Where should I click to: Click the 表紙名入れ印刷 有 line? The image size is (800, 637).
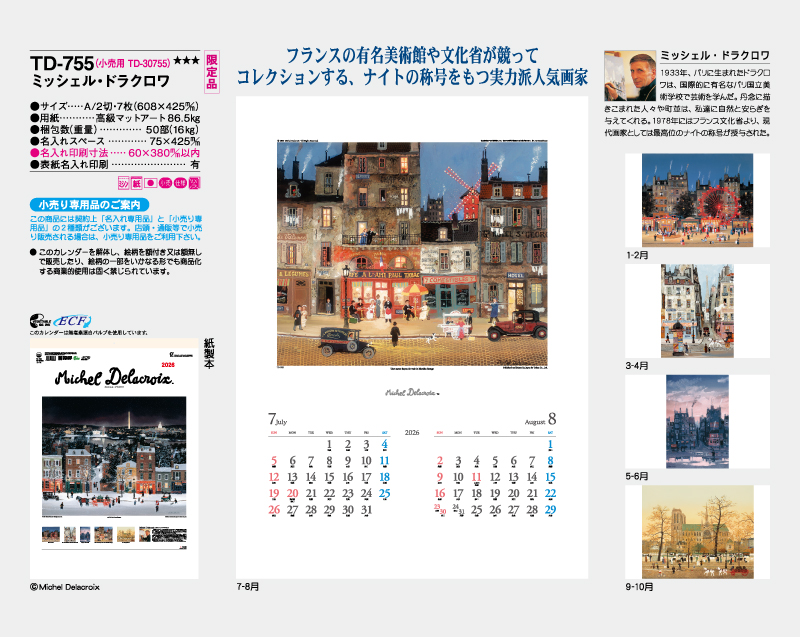click(x=115, y=165)
